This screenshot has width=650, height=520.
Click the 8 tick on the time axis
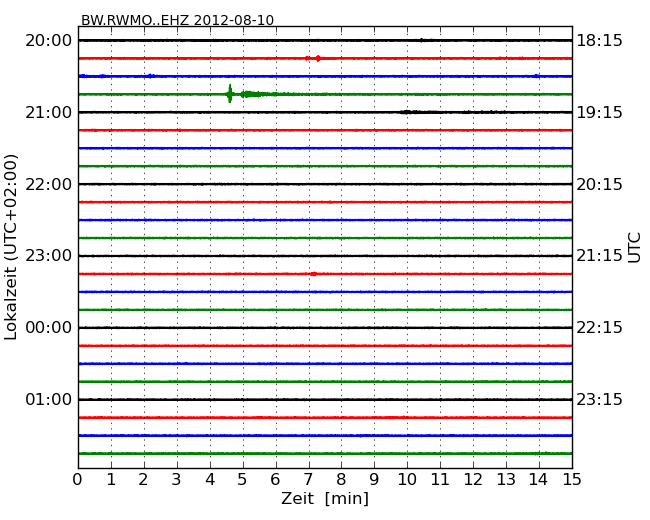tap(341, 479)
